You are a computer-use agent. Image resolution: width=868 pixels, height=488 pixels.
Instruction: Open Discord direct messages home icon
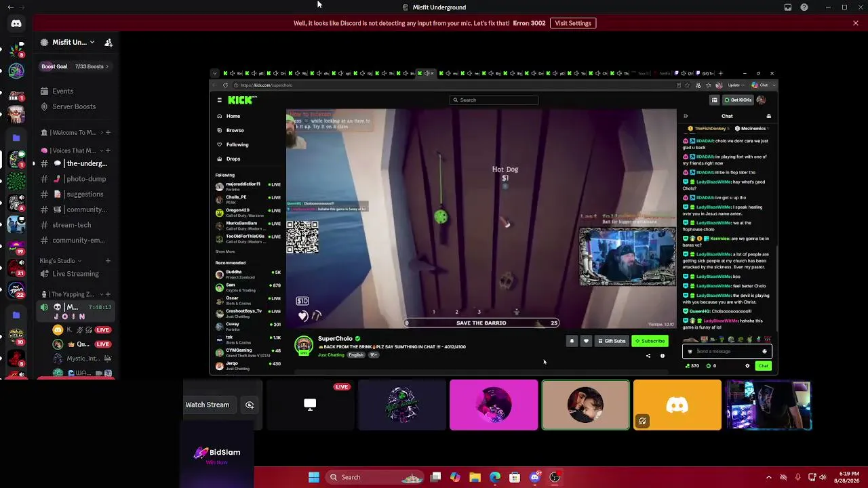pos(16,24)
